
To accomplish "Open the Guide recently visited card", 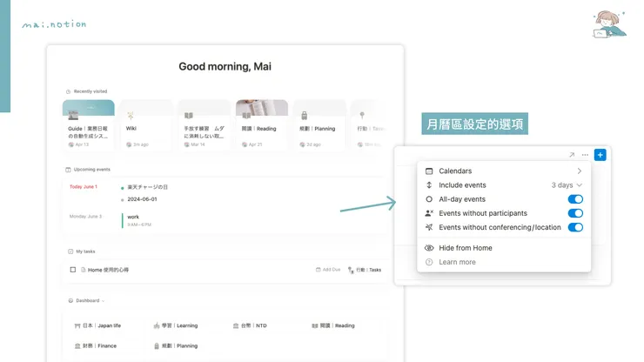I will (x=88, y=125).
